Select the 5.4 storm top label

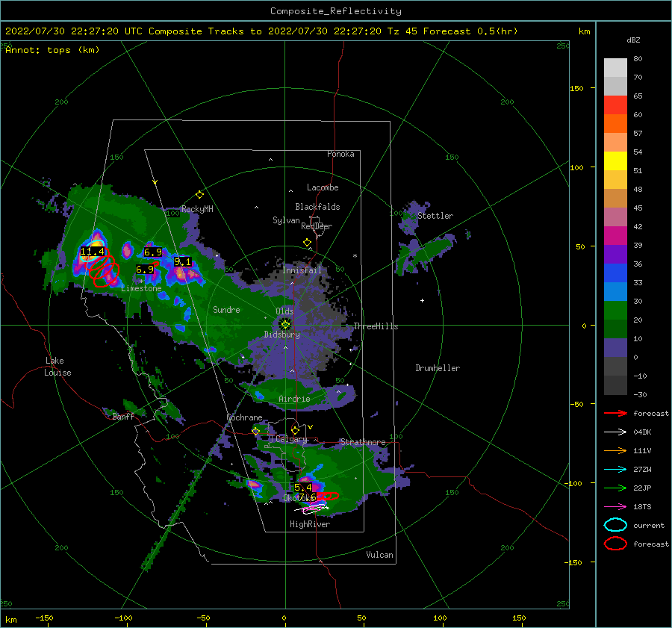(x=303, y=488)
